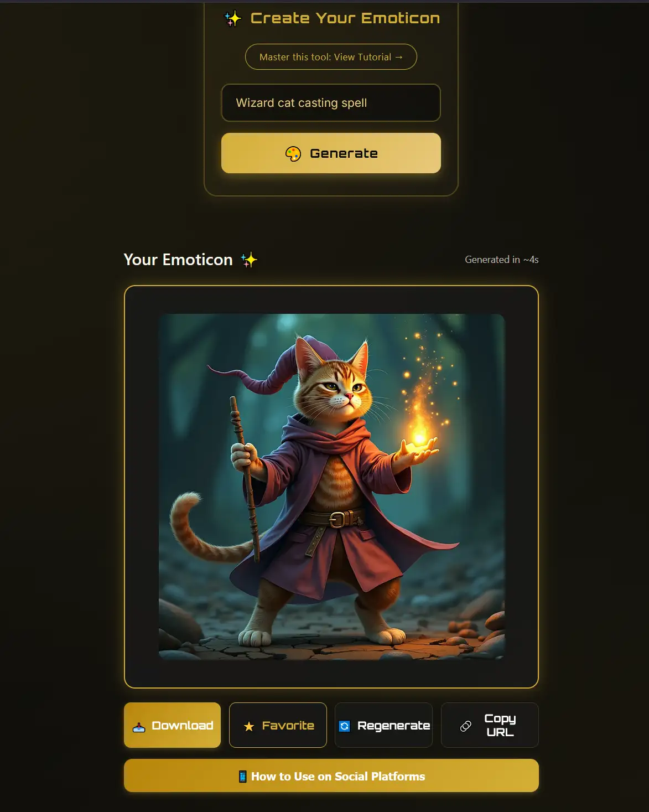Click the sparkle icon beside Create Your Emoticon
649x812 pixels.
click(x=233, y=19)
